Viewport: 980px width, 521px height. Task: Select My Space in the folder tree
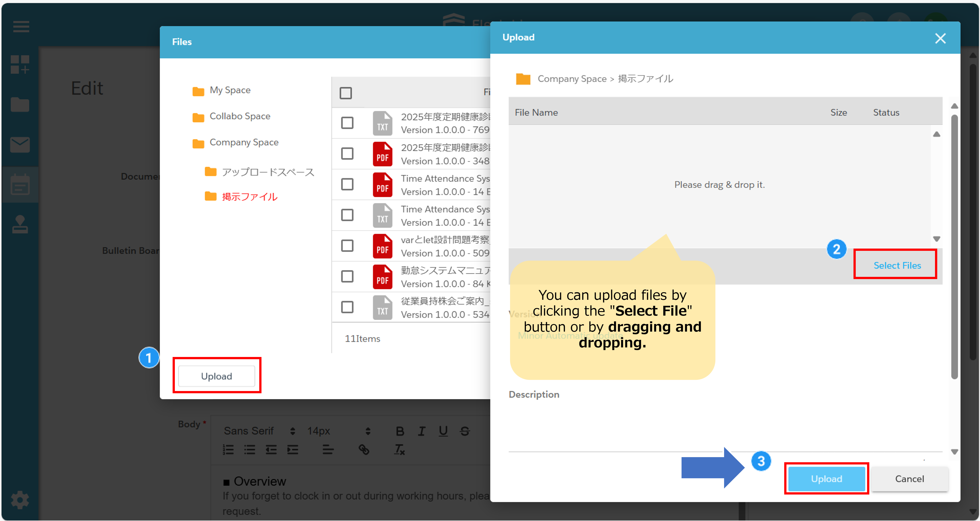tap(230, 90)
